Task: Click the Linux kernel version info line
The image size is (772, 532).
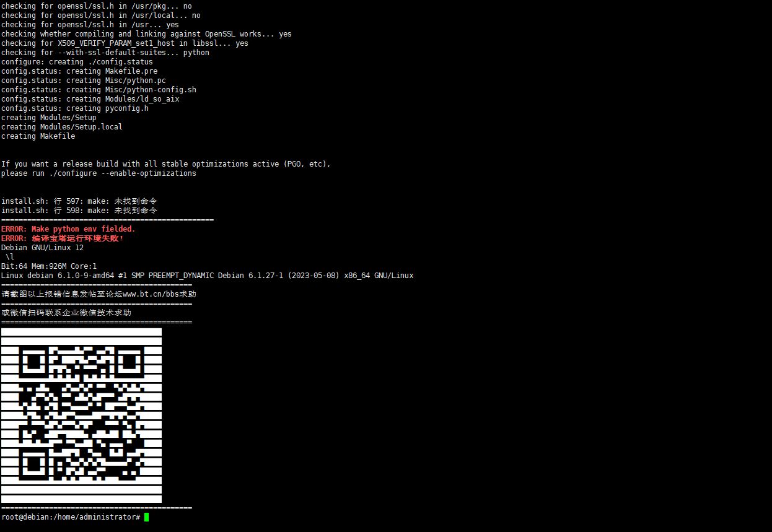Action: tap(208, 276)
